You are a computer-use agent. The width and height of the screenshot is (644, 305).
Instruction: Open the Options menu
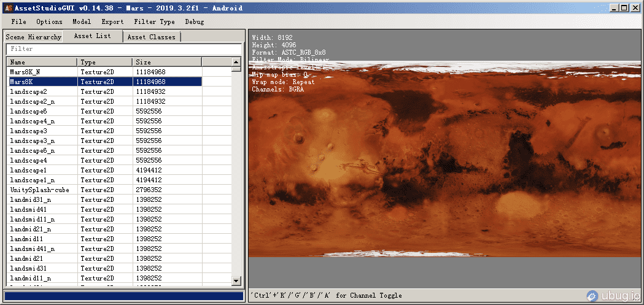pos(49,21)
